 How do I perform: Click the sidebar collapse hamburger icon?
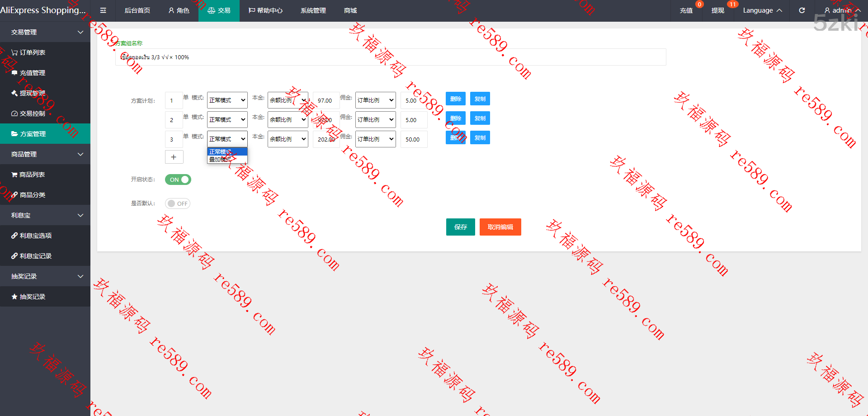[103, 10]
